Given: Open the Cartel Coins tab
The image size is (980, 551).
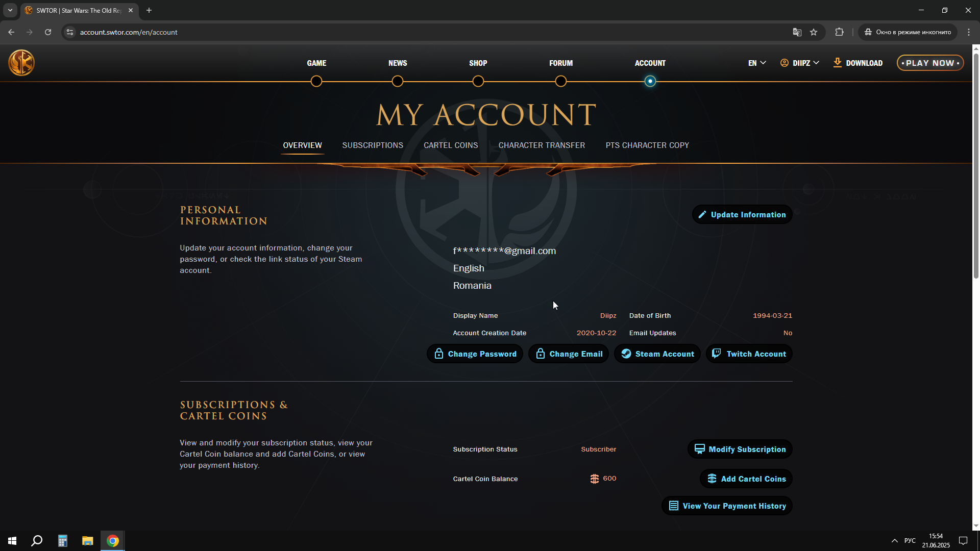Looking at the screenshot, I should pyautogui.click(x=451, y=145).
